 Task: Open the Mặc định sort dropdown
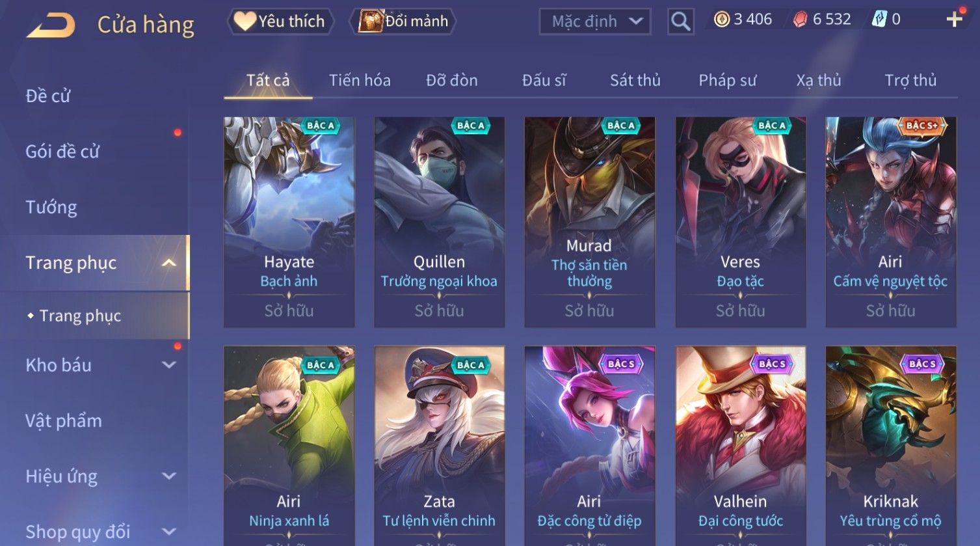[594, 21]
